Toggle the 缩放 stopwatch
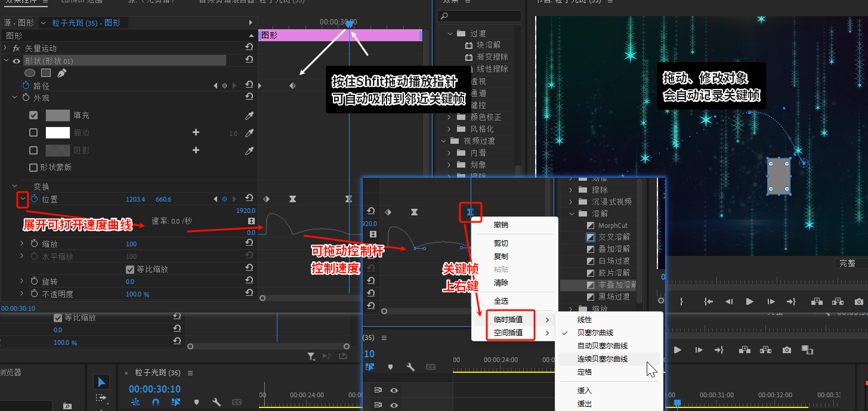This screenshot has width=868, height=411. 35,243
